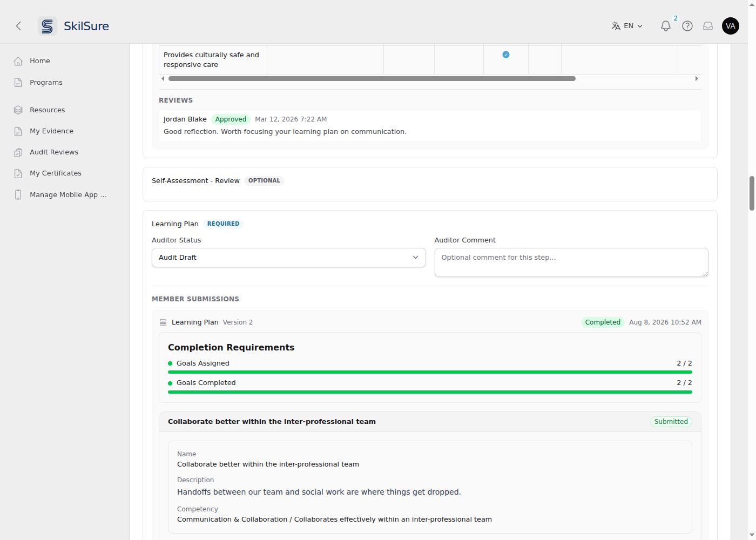Click the Manage Mobile App phone icon
The image size is (756, 540).
[x=18, y=195]
